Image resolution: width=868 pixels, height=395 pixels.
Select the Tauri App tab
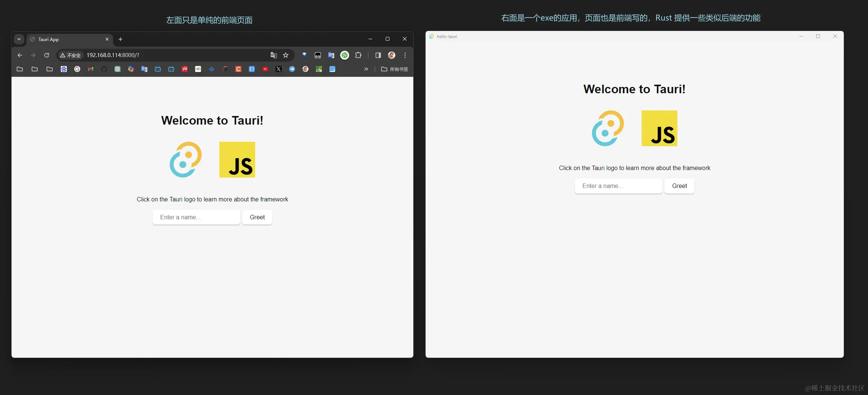coord(70,40)
